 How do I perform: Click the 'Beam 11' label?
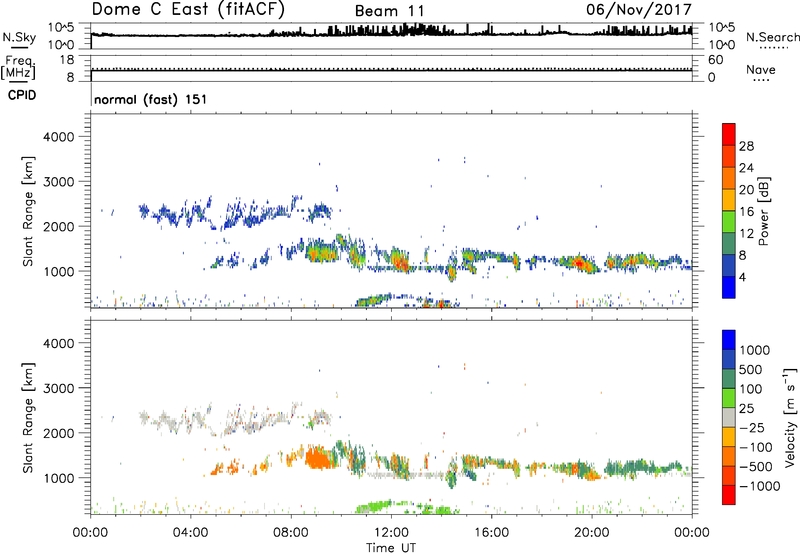[389, 11]
